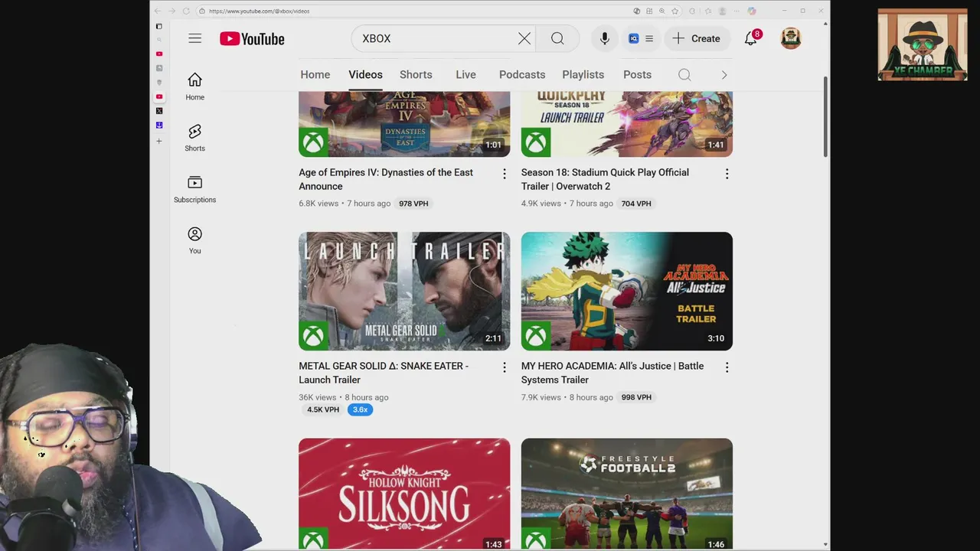Click the 998 VPH badge

[636, 397]
